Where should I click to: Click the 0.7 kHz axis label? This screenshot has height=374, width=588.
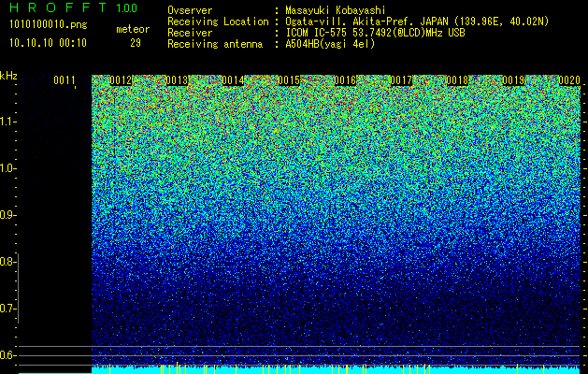point(7,309)
